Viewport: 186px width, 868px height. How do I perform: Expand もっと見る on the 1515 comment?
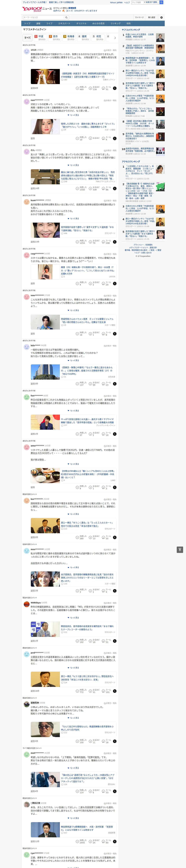coord(73,65)
